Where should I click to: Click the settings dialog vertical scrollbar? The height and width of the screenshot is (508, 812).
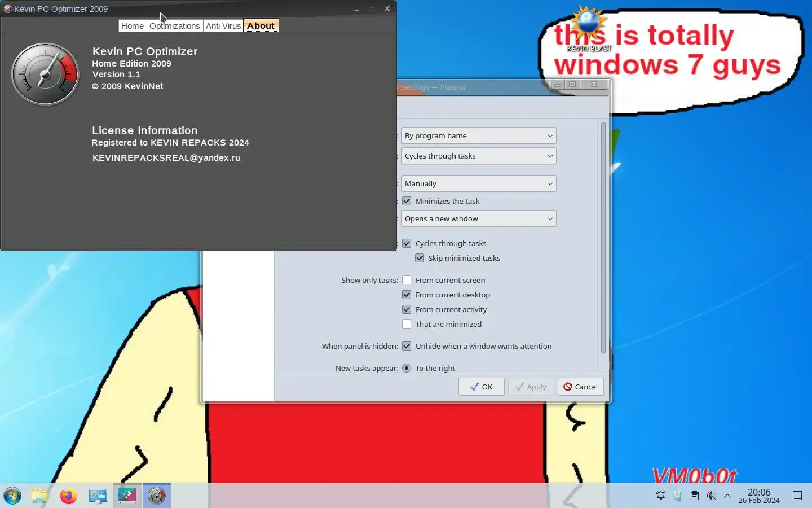tap(603, 237)
